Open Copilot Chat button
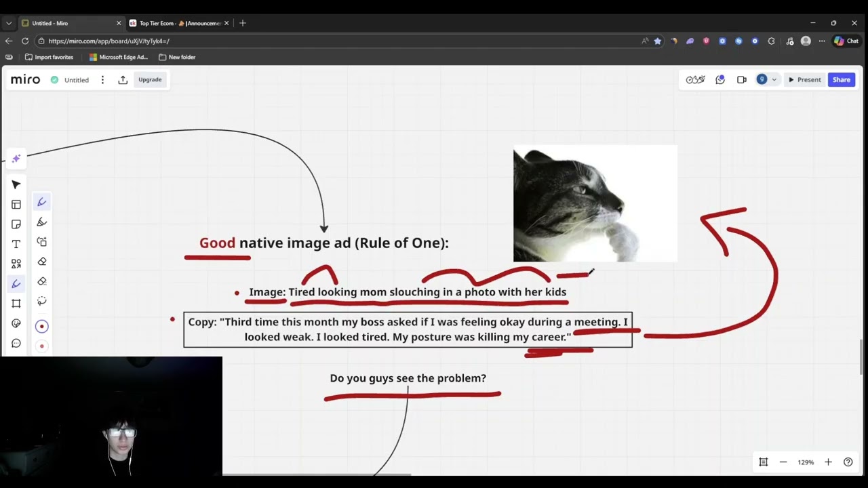This screenshot has height=488, width=868. point(846,41)
